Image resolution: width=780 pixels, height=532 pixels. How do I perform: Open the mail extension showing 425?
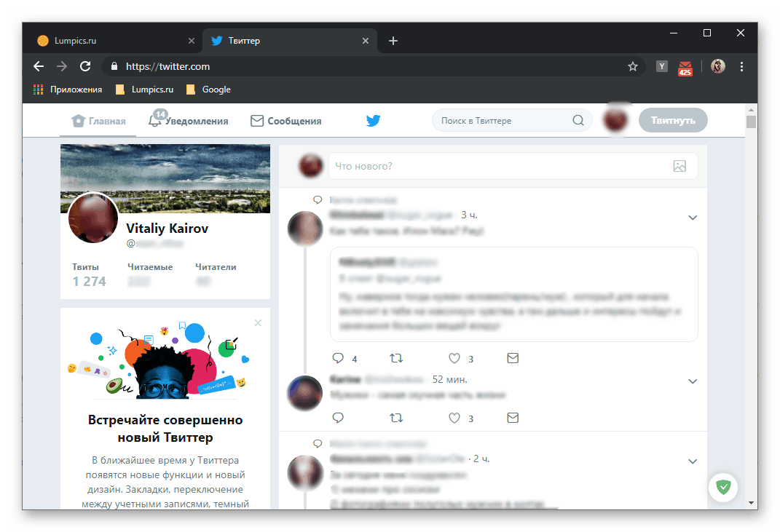click(685, 68)
